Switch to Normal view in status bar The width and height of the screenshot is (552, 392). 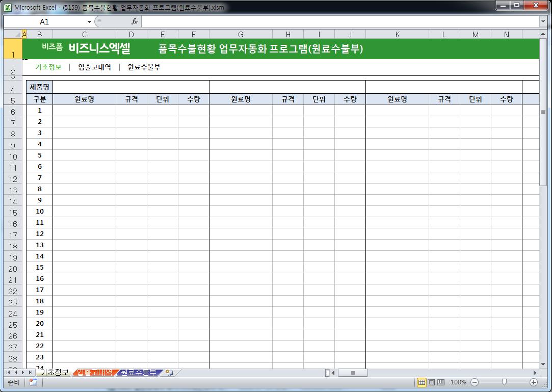pos(422,382)
